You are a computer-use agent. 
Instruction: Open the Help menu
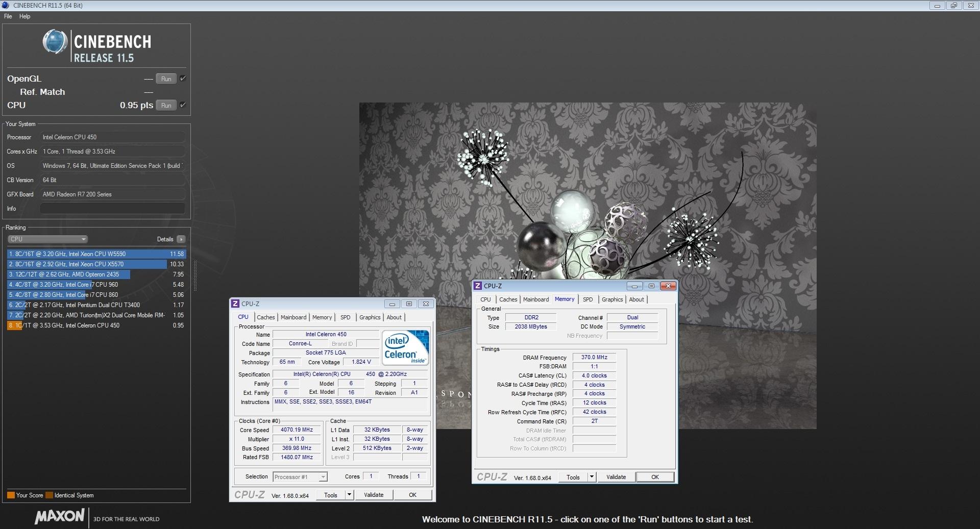(25, 16)
